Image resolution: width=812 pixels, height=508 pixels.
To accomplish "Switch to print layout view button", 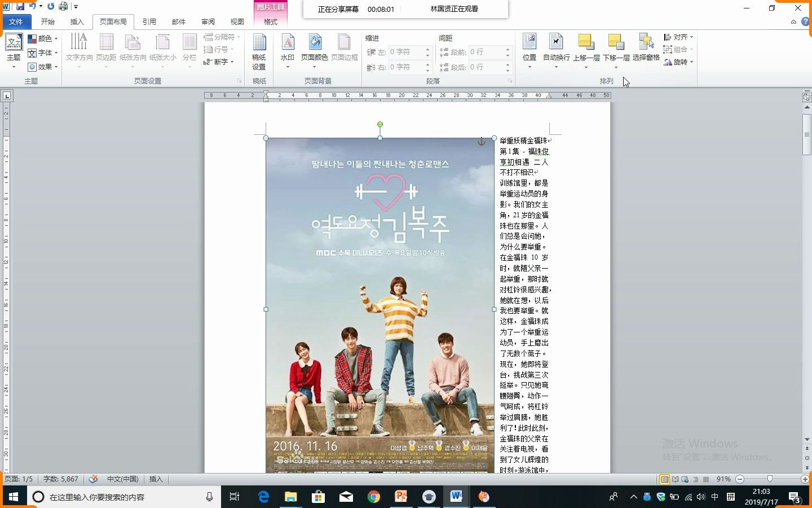I will (x=664, y=479).
